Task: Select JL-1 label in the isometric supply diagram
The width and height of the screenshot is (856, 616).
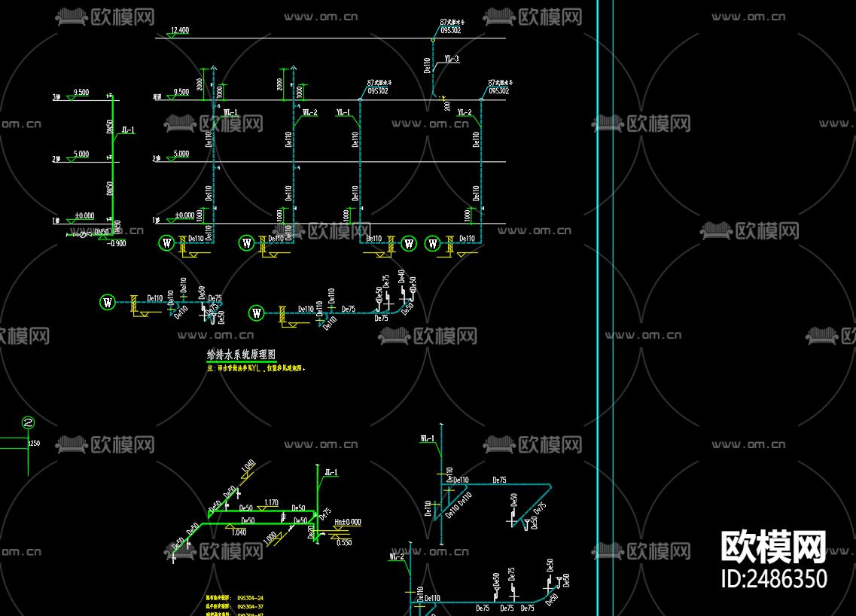Action: (331, 472)
